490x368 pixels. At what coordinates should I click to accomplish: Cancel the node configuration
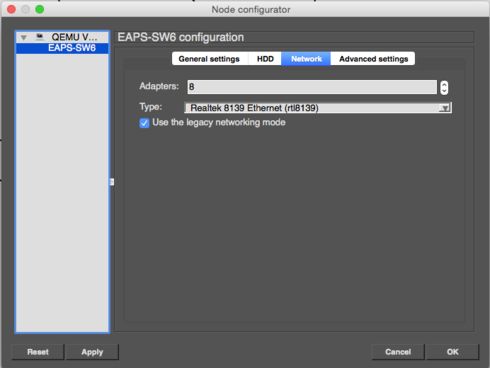point(398,352)
